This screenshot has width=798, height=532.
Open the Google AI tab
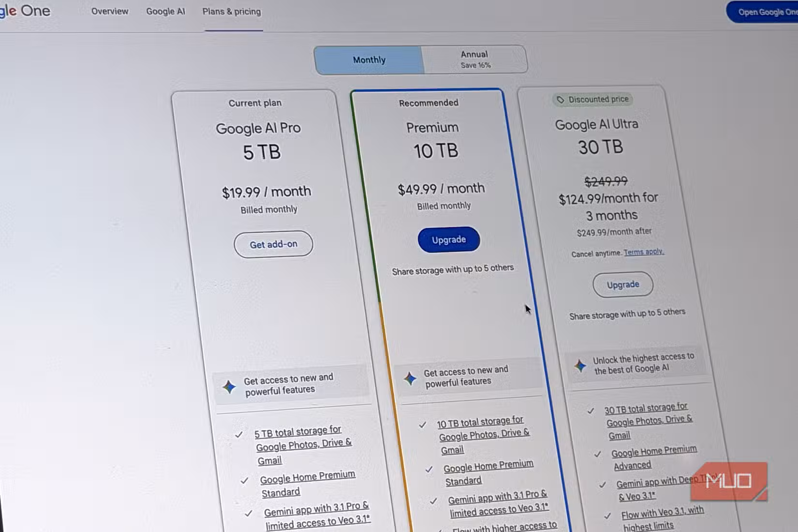tap(165, 11)
